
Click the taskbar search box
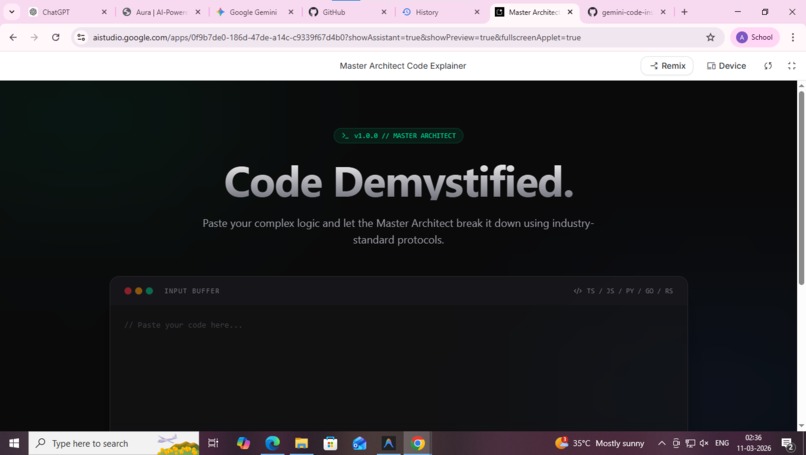click(114, 443)
